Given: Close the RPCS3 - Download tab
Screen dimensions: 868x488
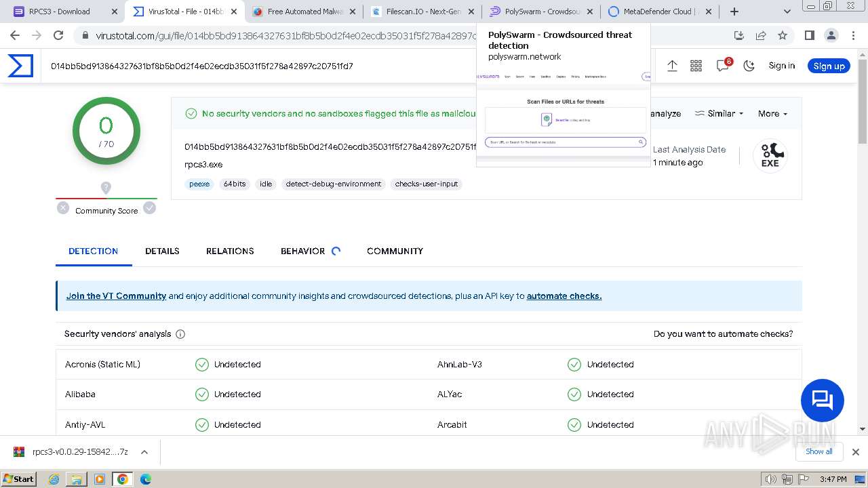Looking at the screenshot, I should click(114, 12).
